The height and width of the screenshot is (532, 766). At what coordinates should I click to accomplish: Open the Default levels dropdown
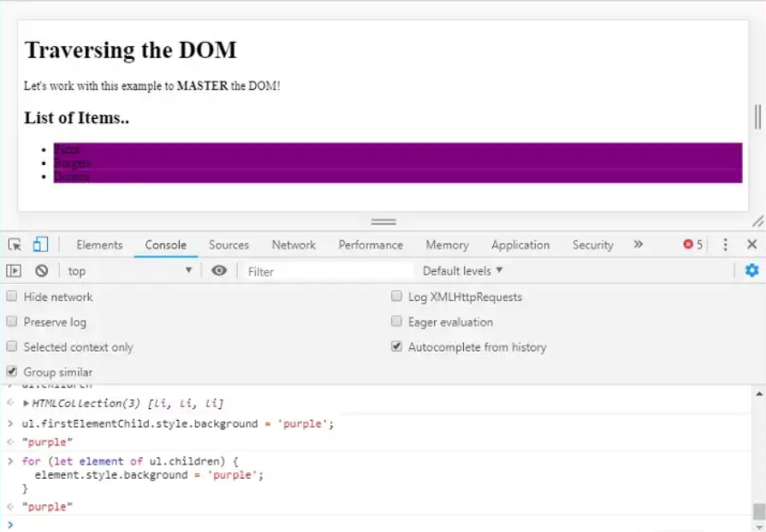462,271
